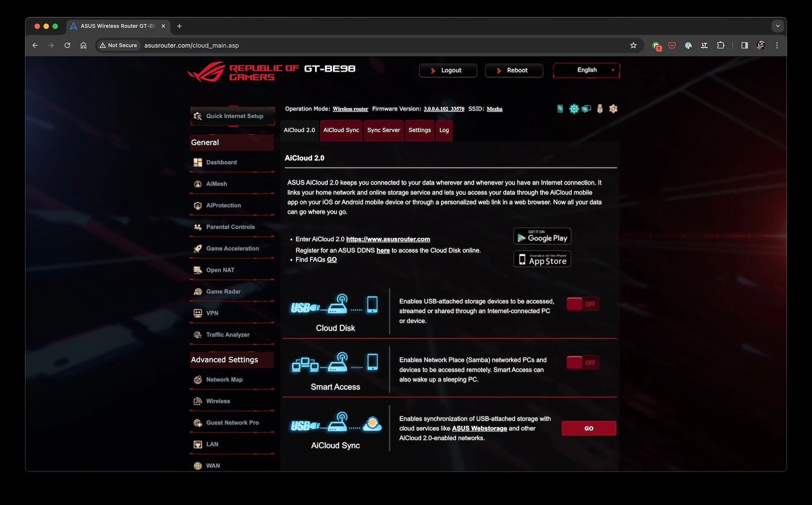Toggle the browser side panel icon
Image resolution: width=812 pixels, height=505 pixels.
tap(744, 45)
